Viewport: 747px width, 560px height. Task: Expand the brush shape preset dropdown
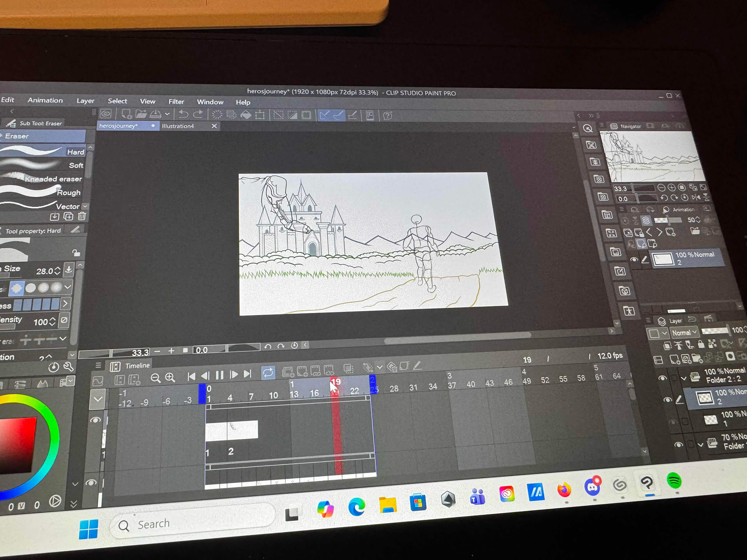(x=68, y=287)
